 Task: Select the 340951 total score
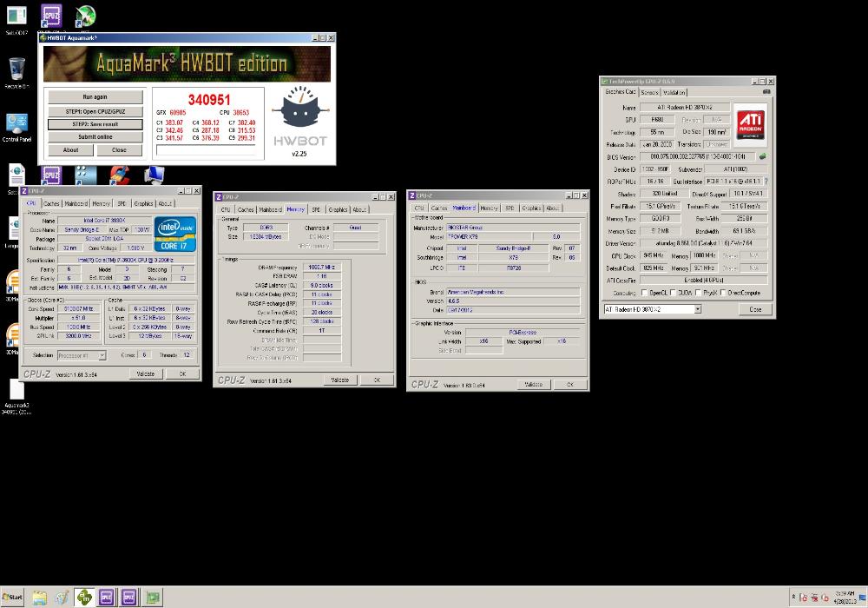(208, 100)
